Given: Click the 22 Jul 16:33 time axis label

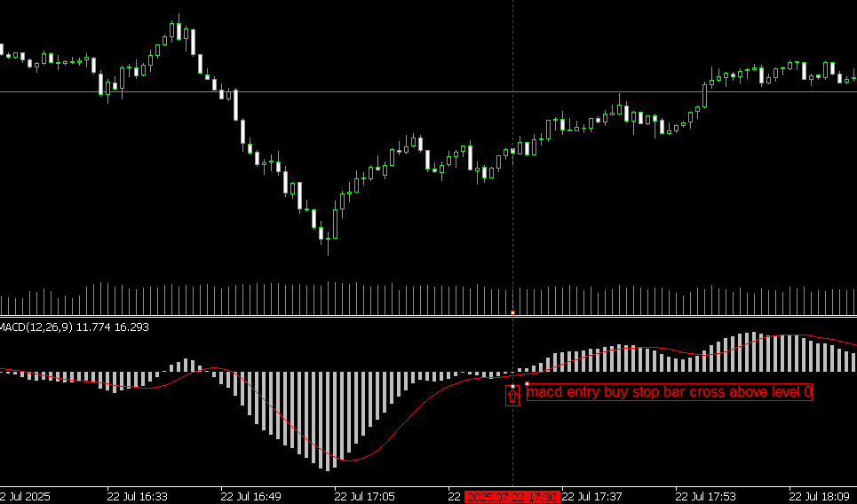Looking at the screenshot, I should click(x=137, y=497).
